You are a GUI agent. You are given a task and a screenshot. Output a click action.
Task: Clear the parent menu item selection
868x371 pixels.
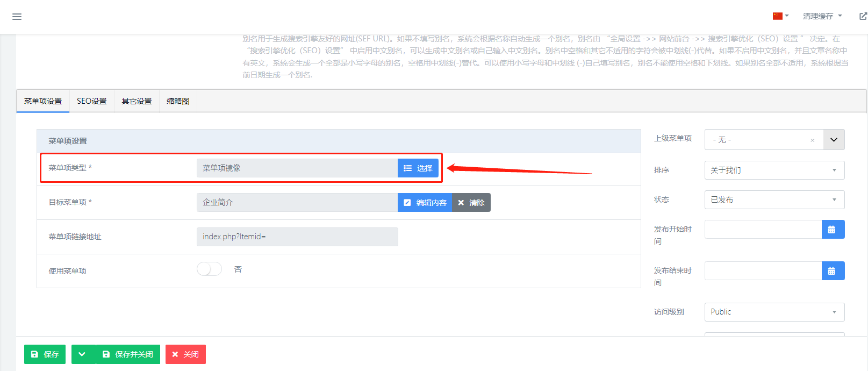coord(812,140)
